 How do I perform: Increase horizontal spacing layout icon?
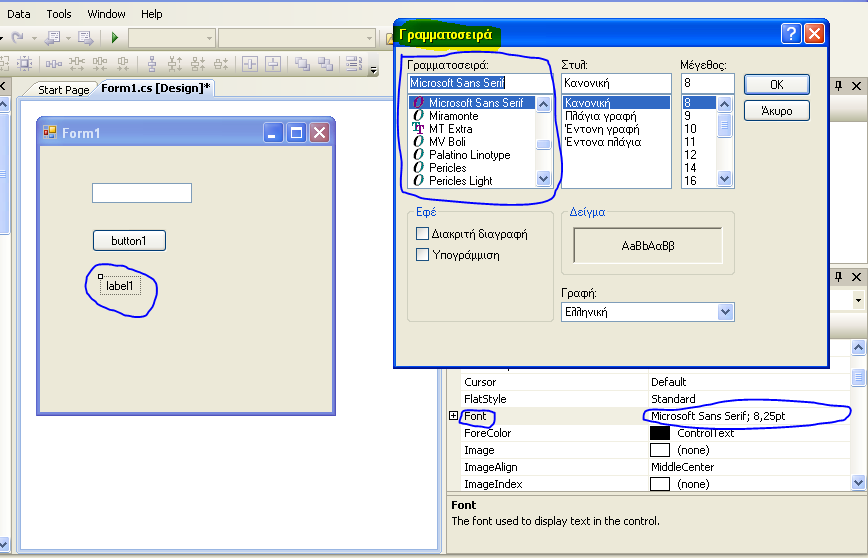click(x=76, y=64)
